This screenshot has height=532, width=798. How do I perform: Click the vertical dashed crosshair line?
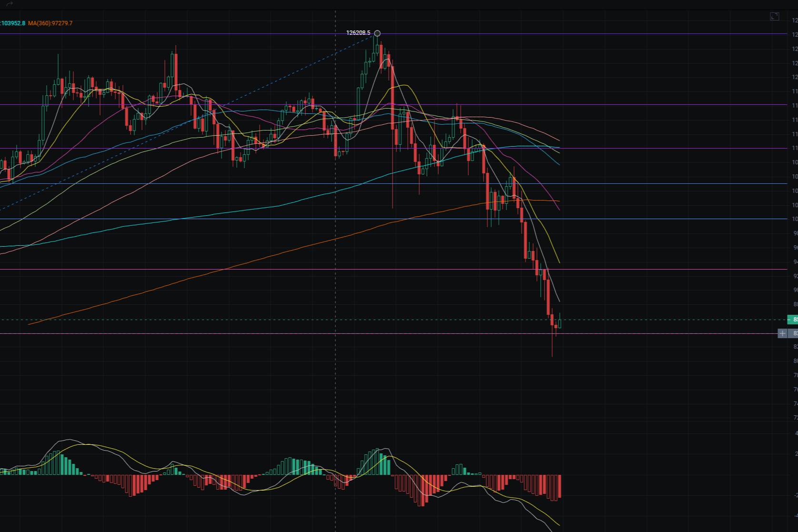click(335, 286)
